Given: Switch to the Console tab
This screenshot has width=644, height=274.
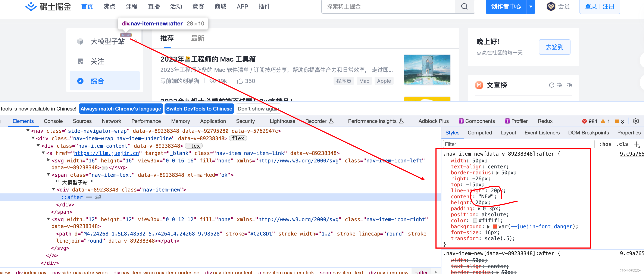Looking at the screenshot, I should [53, 121].
